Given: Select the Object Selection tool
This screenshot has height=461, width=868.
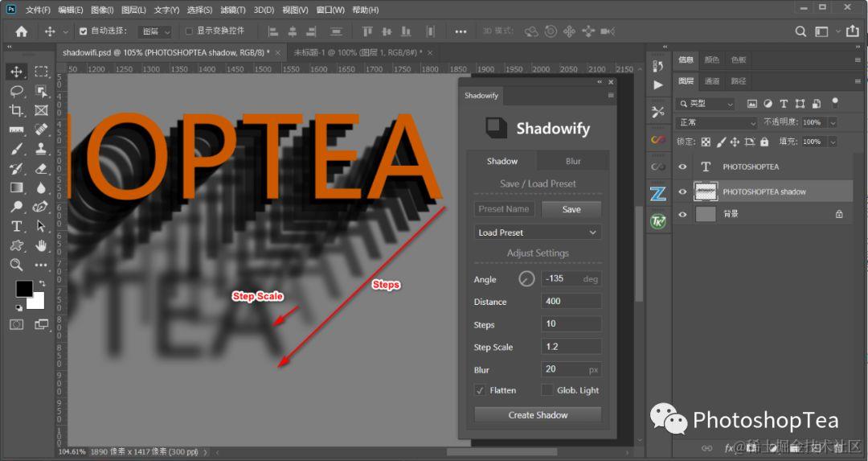Looking at the screenshot, I should (41, 91).
